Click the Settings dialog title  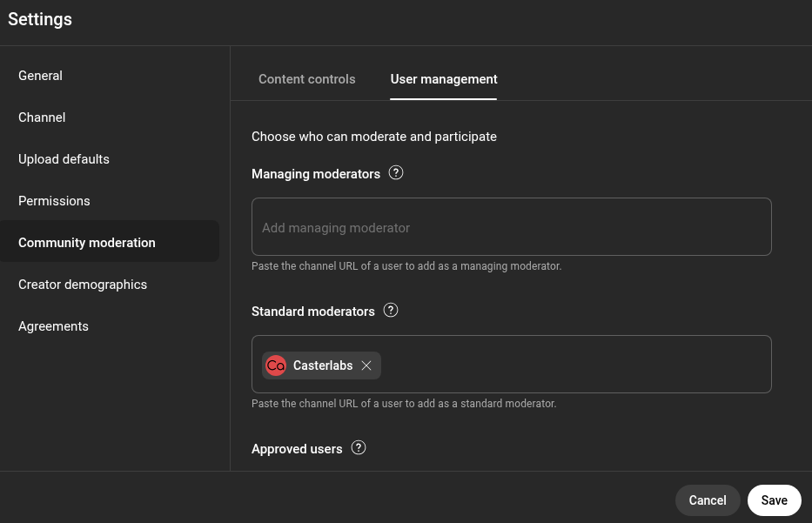coord(39,19)
